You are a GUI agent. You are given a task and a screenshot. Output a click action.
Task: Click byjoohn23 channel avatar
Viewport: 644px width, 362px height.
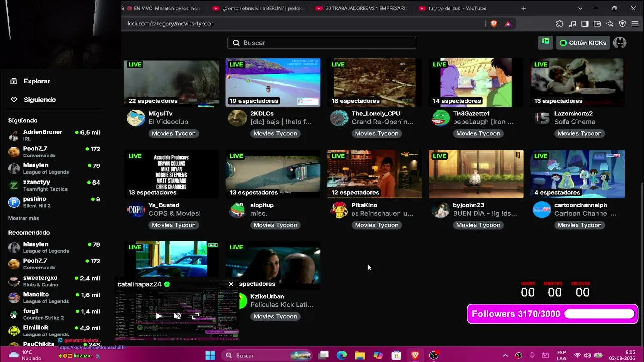(x=441, y=209)
